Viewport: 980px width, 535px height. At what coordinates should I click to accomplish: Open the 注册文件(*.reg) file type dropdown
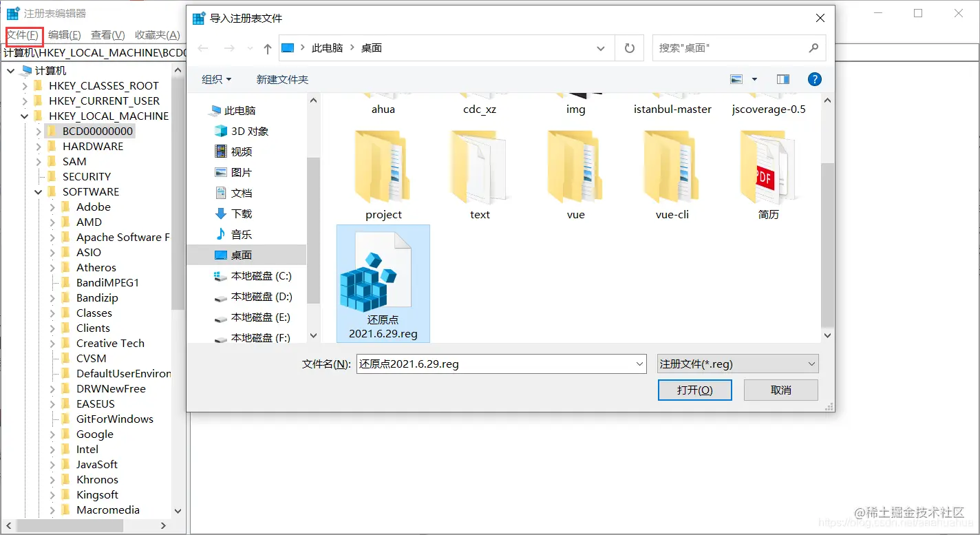click(x=736, y=364)
